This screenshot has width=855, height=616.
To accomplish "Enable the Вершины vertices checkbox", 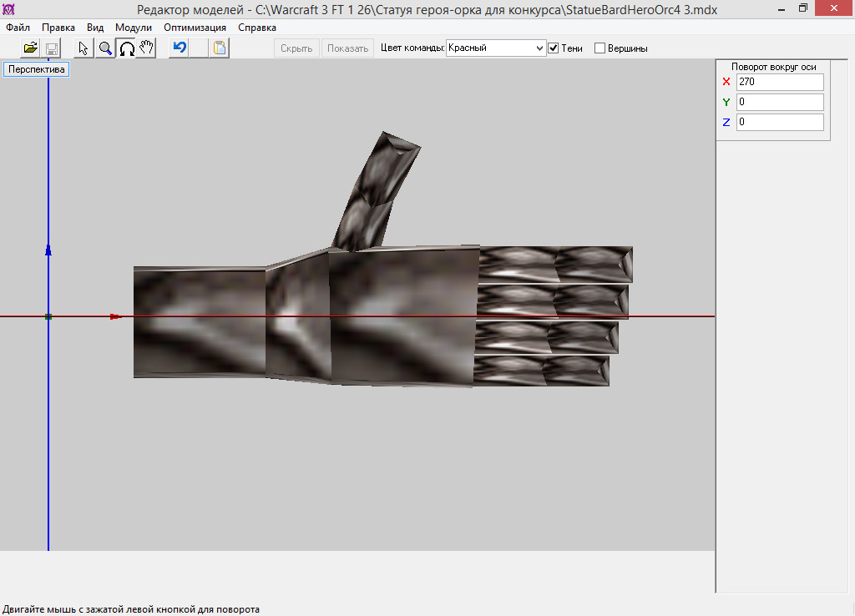I will [x=600, y=48].
